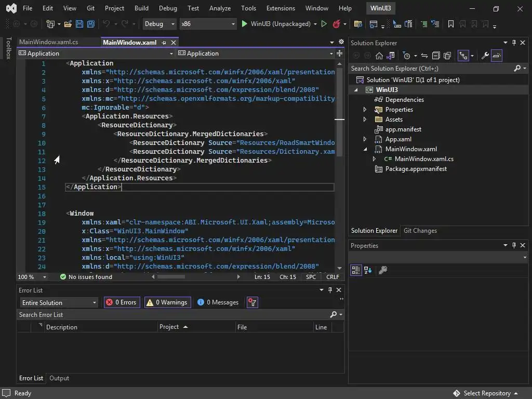Open the Build menu
The width and height of the screenshot is (532, 399).
[x=141, y=8]
